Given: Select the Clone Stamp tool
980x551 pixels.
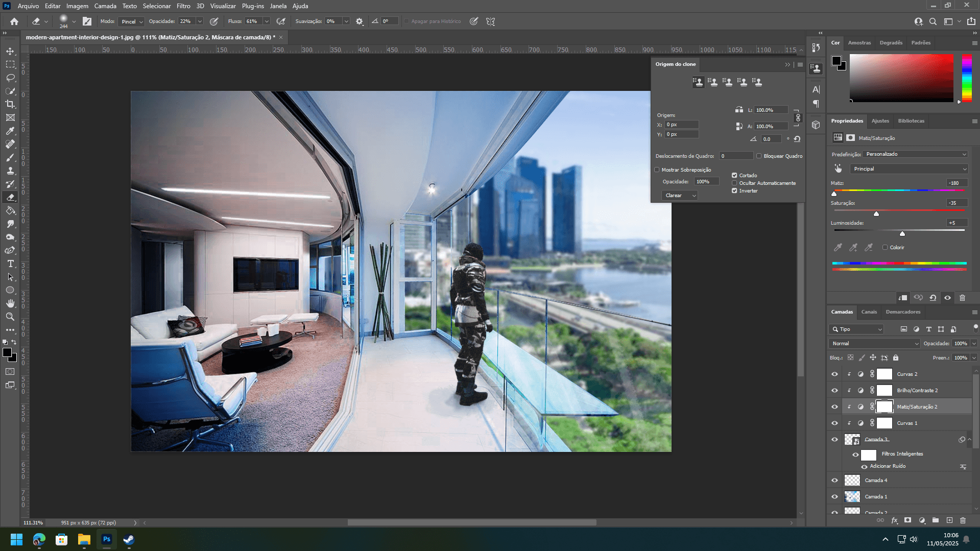Looking at the screenshot, I should (10, 171).
